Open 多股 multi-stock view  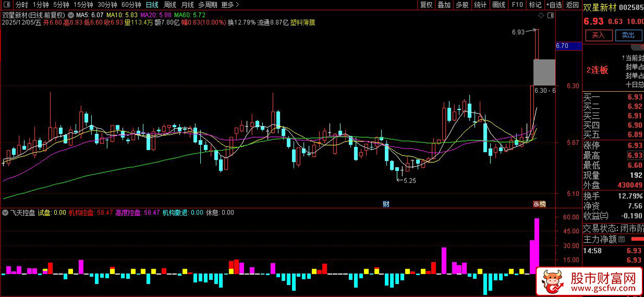tap(462, 5)
